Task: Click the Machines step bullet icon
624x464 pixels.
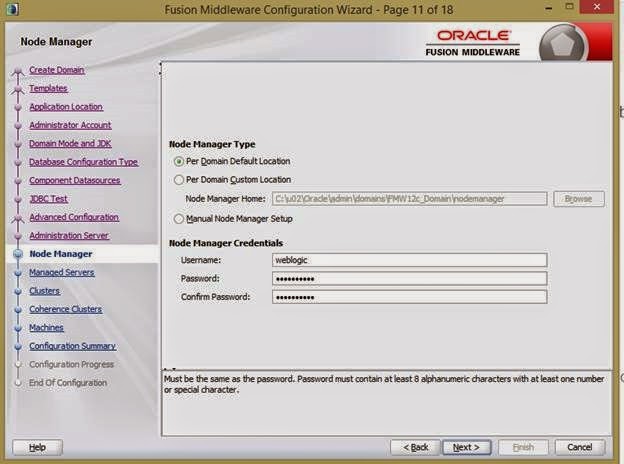Action: click(x=18, y=328)
